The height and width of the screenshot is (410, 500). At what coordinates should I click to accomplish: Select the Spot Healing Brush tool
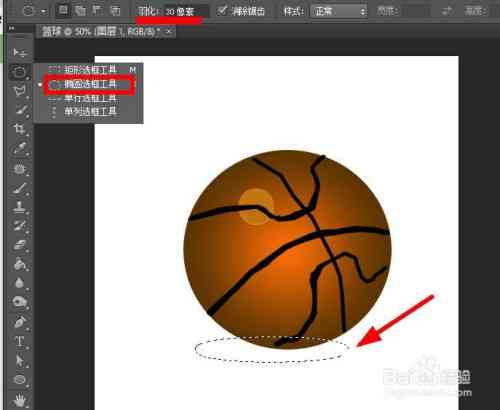(x=19, y=169)
